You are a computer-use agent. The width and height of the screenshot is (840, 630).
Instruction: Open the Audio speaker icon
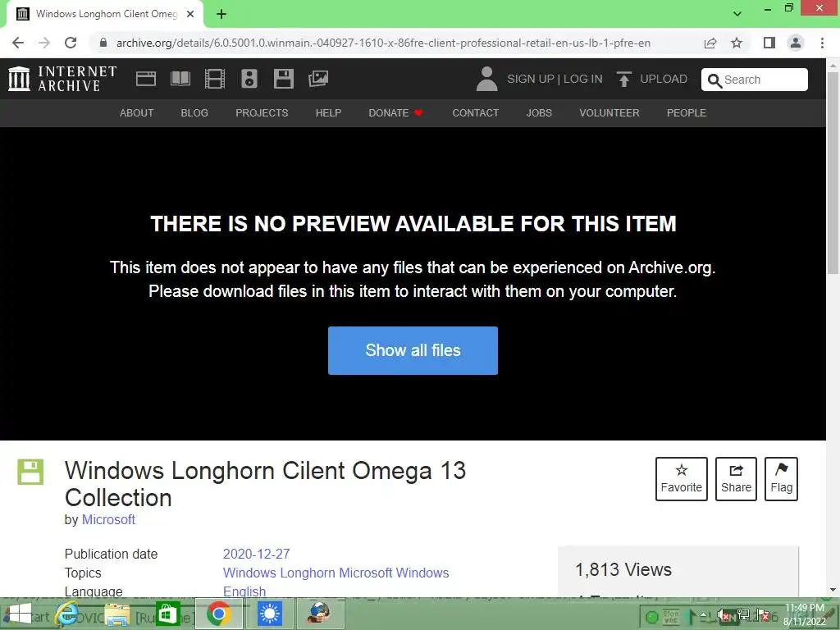249,79
